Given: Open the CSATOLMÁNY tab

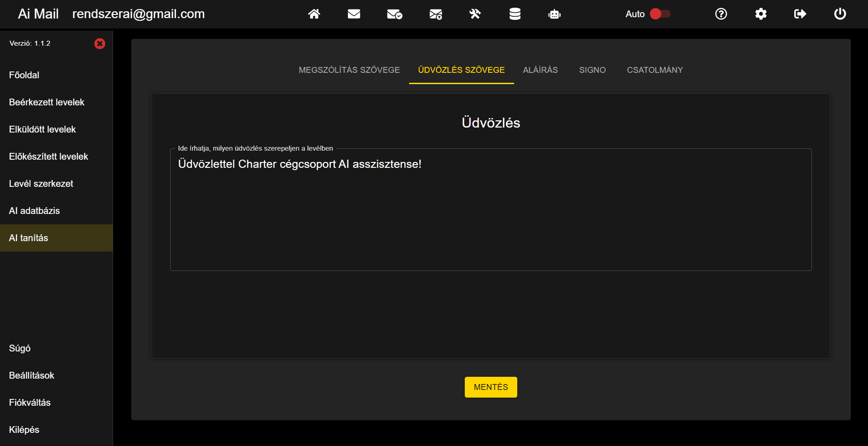Looking at the screenshot, I should click(x=654, y=70).
